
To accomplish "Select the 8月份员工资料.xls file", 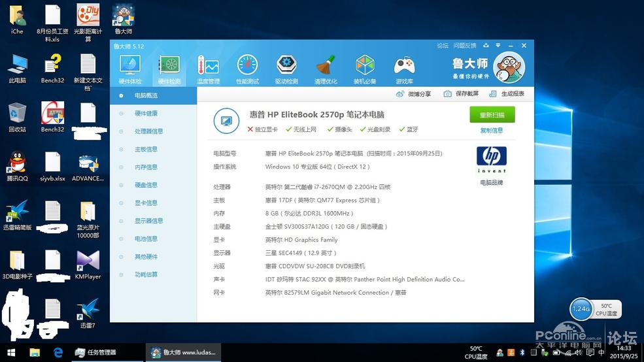I will (x=52, y=23).
